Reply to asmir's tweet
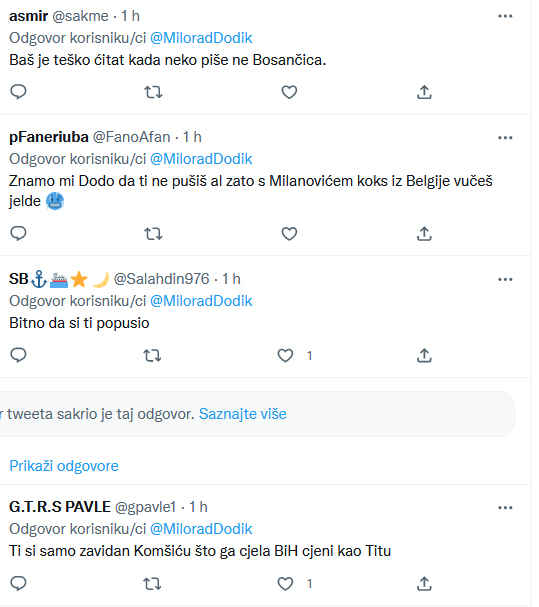This screenshot has width=539, height=607. [x=18, y=92]
